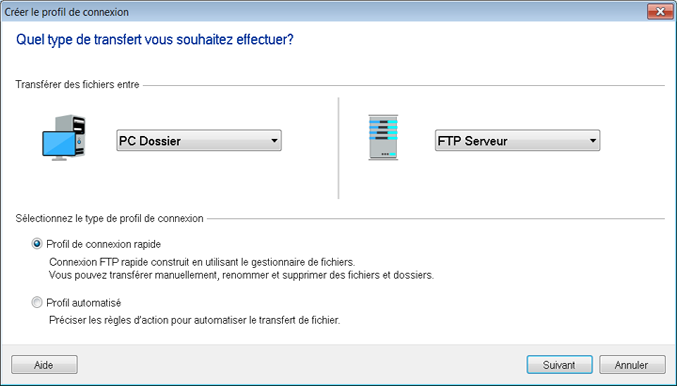This screenshot has width=677, height=386.
Task: Click the Sélectionnez le type de profil label
Action: [x=109, y=218]
